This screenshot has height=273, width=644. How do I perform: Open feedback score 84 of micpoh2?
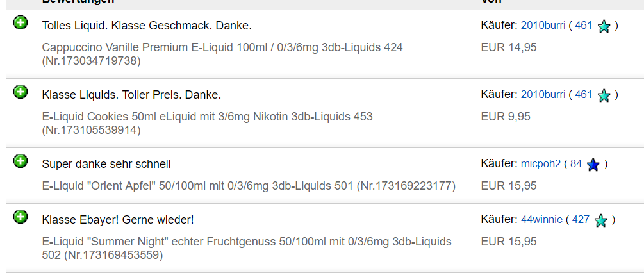point(576,164)
